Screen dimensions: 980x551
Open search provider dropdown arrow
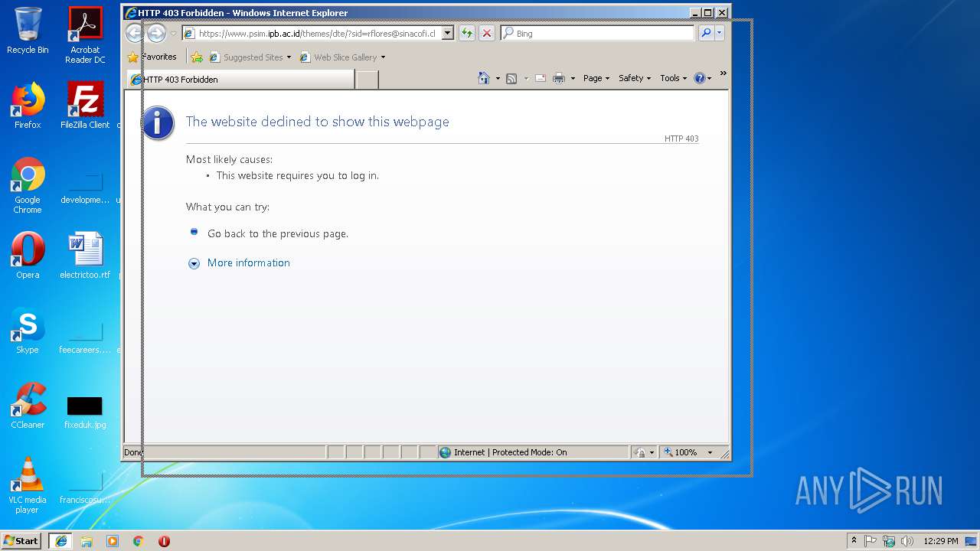pos(720,33)
